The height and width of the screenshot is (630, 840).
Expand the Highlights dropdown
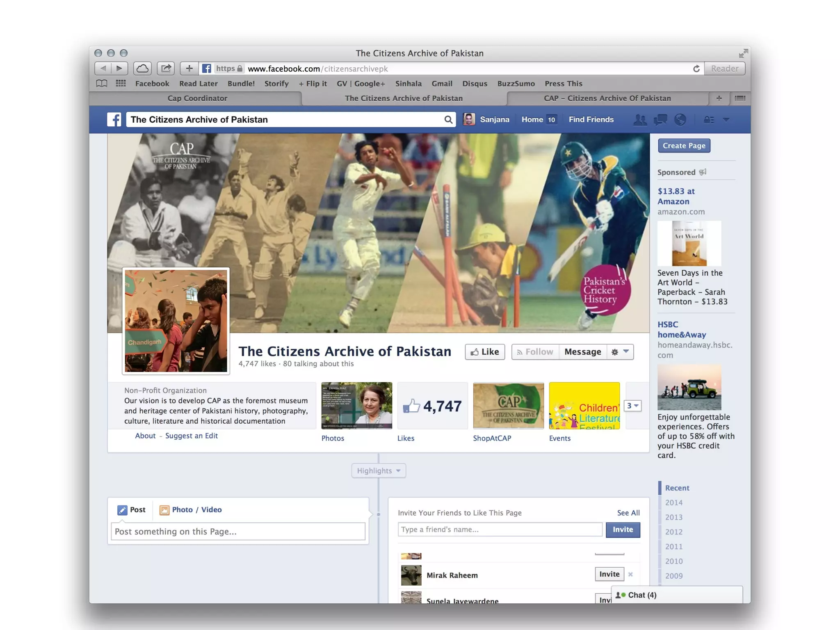tap(378, 471)
